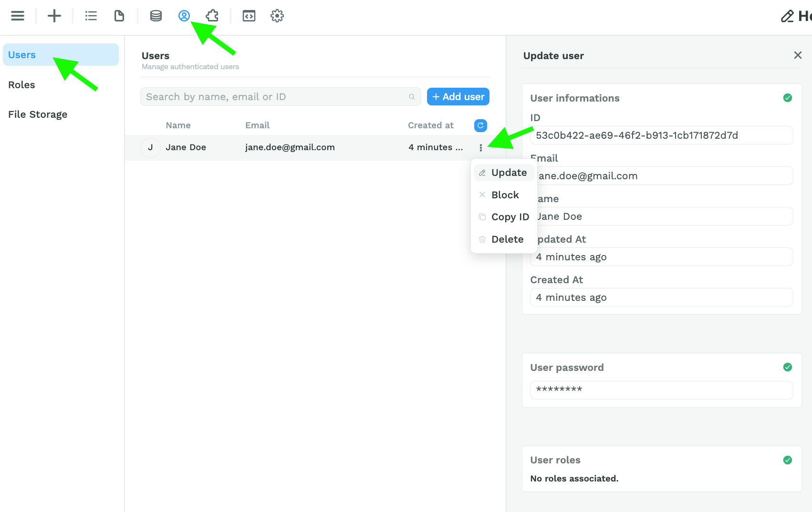
Task: Click the 'User informations' section heading
Action: pos(575,98)
